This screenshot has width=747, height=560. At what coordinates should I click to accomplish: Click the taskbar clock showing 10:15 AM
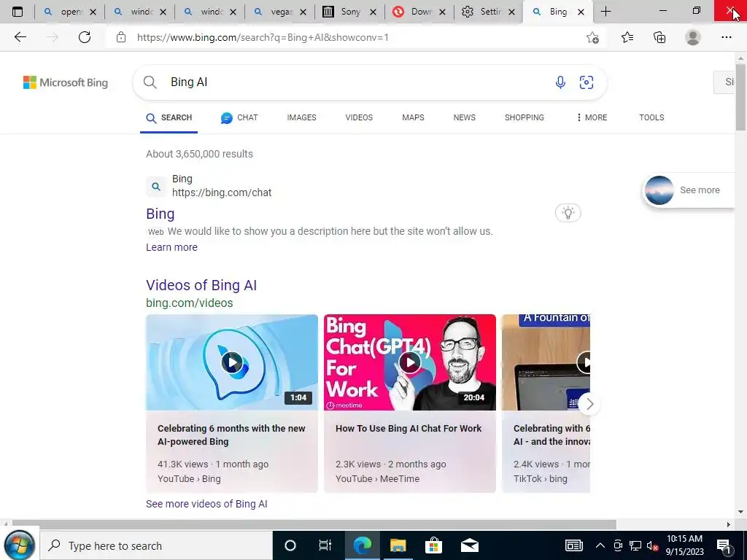pyautogui.click(x=684, y=545)
